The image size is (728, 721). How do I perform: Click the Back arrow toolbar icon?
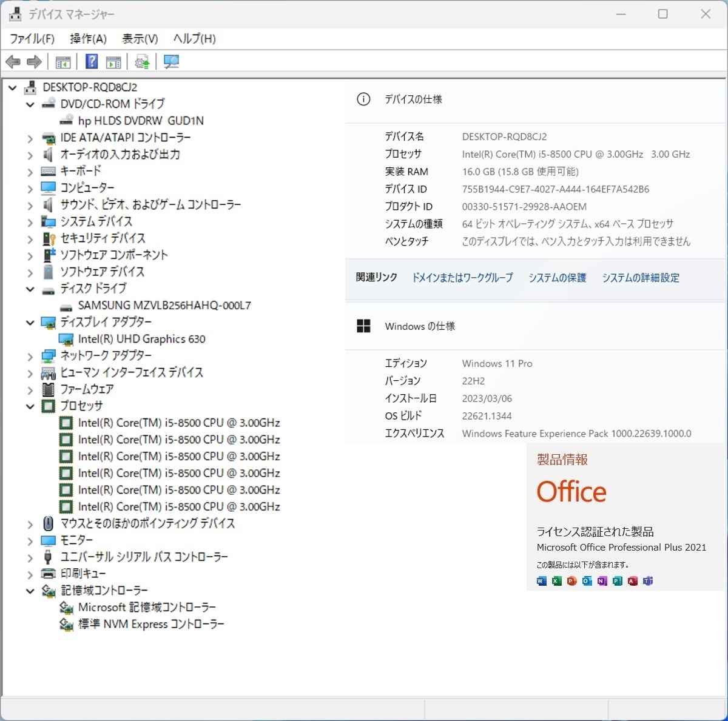tap(13, 62)
